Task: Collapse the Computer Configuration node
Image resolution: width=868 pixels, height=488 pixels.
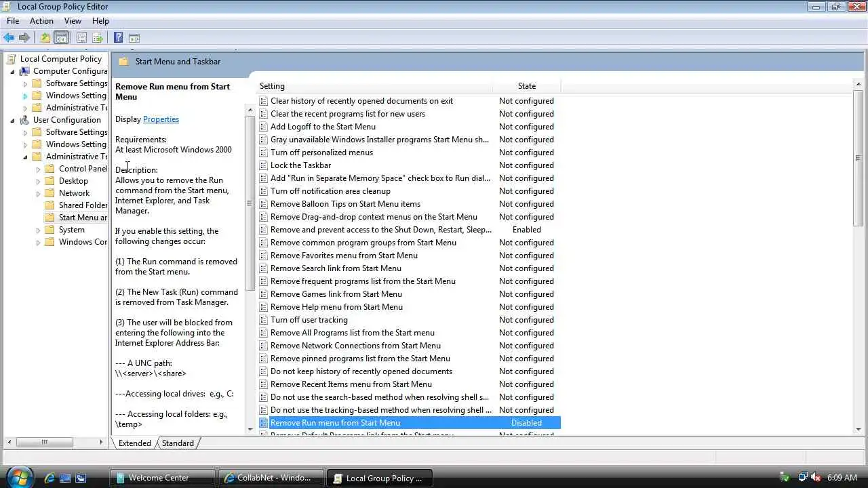Action: pyautogui.click(x=12, y=71)
